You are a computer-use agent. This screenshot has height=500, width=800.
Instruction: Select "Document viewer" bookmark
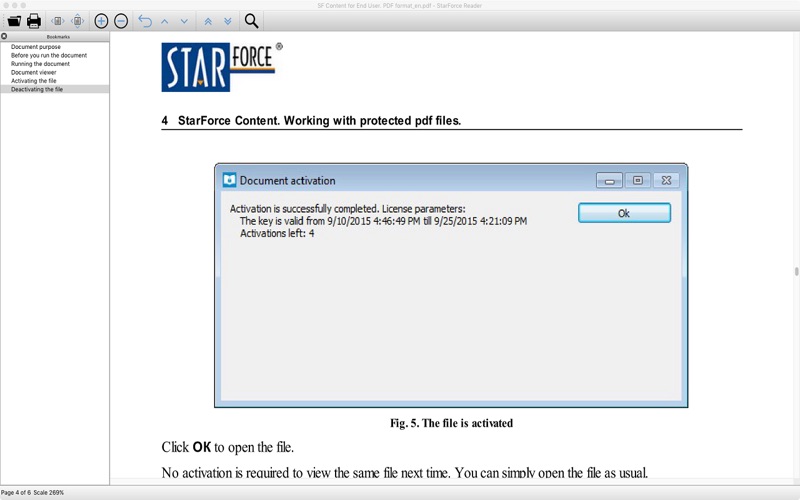pyautogui.click(x=34, y=72)
